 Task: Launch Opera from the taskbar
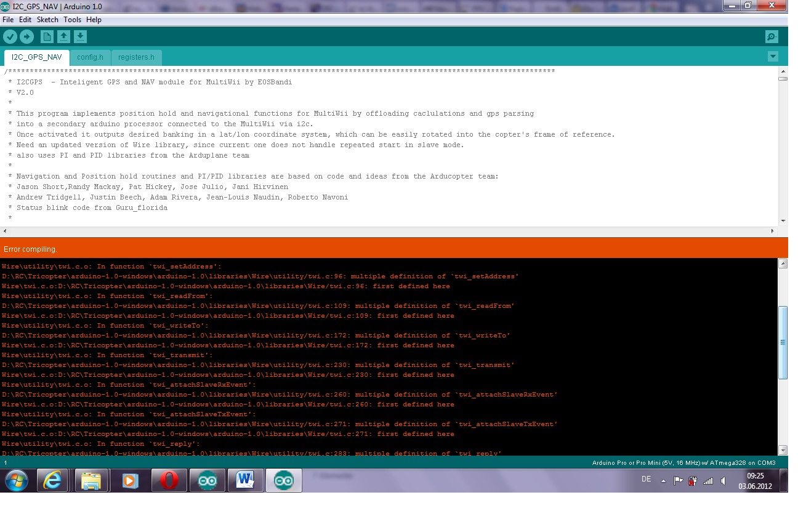pos(169,480)
